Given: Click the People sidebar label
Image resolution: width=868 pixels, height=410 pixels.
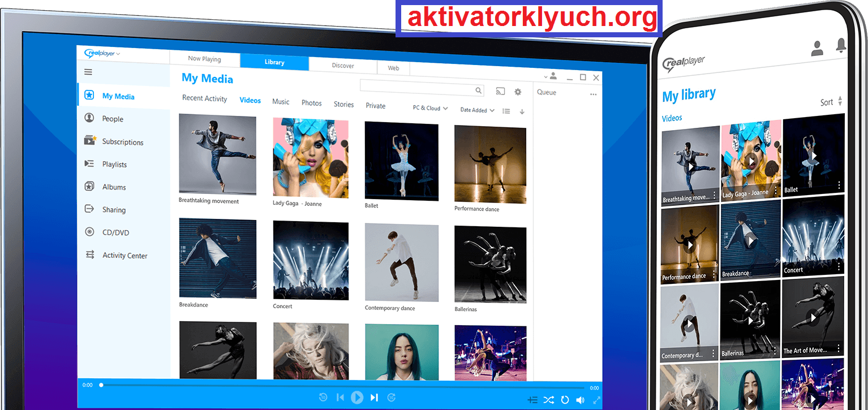Looking at the screenshot, I should click(113, 119).
